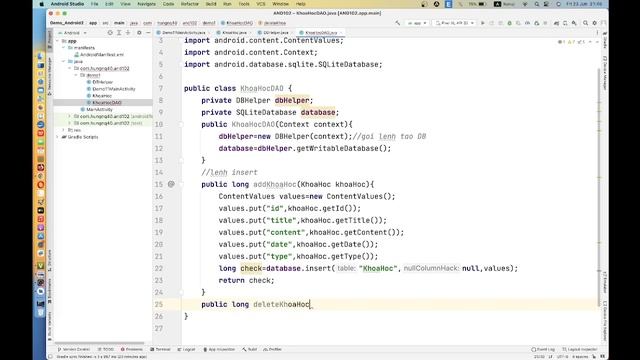Switch to the KhoaHoc.java editor tab

click(x=234, y=33)
